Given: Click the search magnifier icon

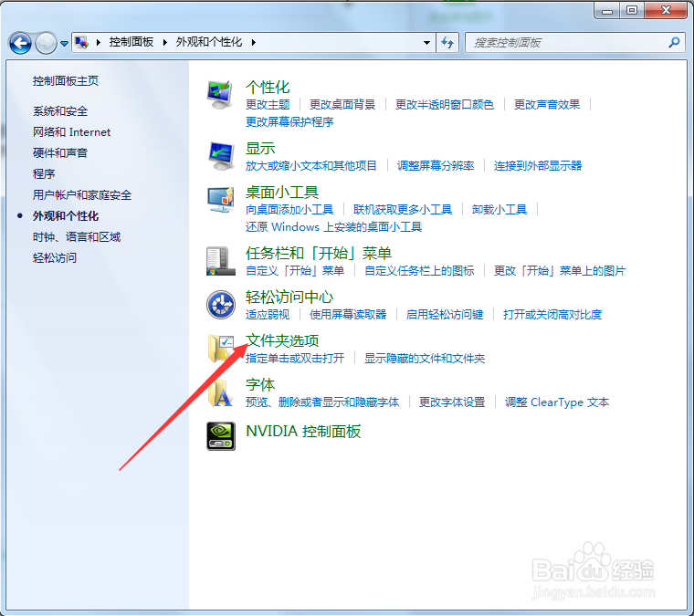Looking at the screenshot, I should point(674,43).
